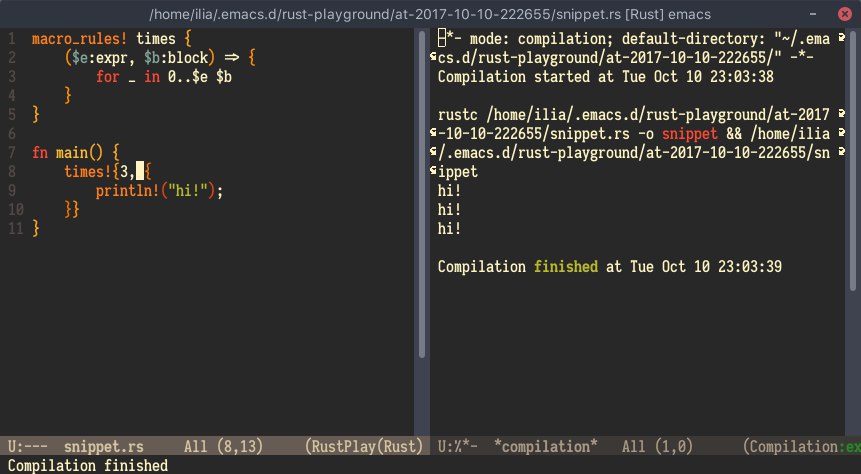Click 'macro_rules!' on line 1
Viewport: 861px width, 474px height.
80,38
